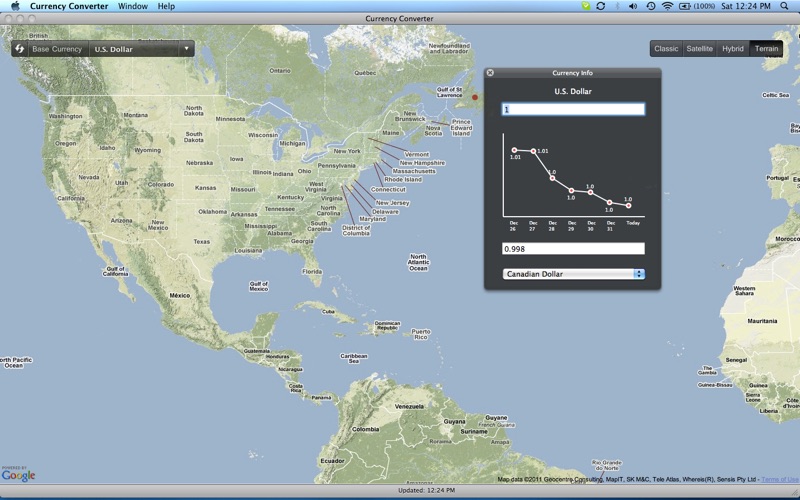The width and height of the screenshot is (800, 500).
Task: Select the Dec 27 chart data point
Action: tap(533, 151)
